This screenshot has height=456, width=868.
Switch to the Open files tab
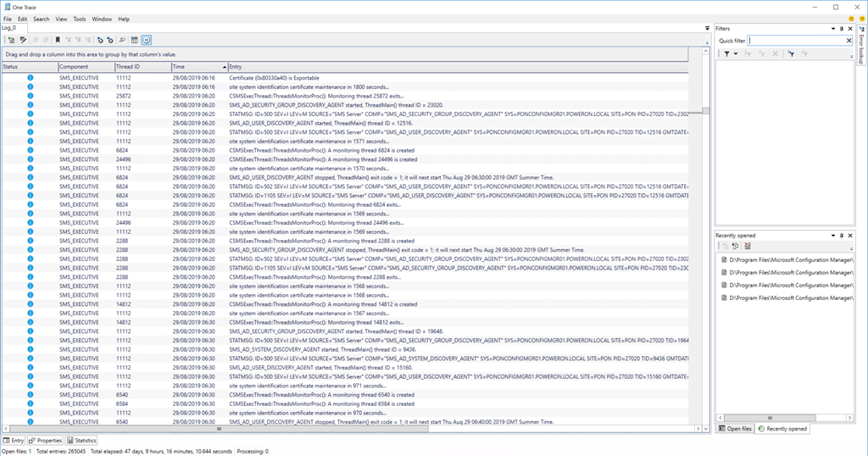click(735, 429)
